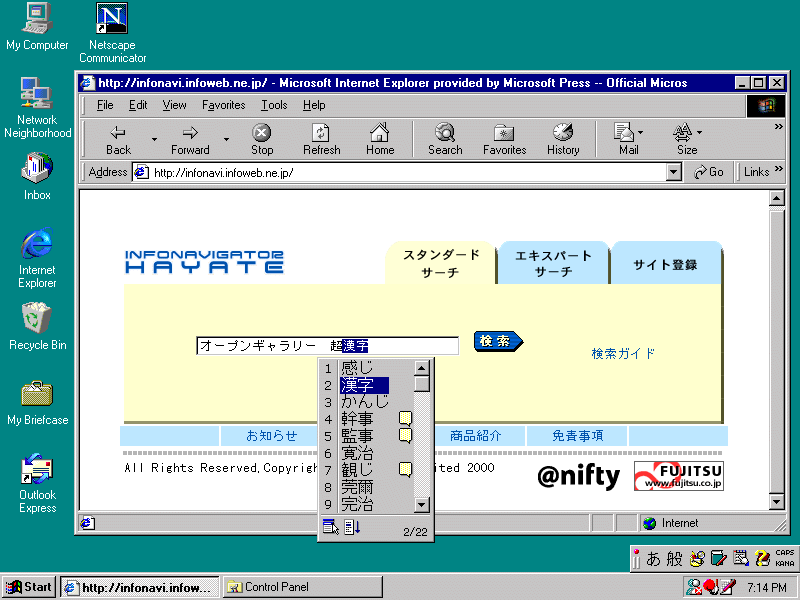This screenshot has height=600, width=800.
Task: Select the Recycle Bin desktop icon
Action: coord(37,327)
